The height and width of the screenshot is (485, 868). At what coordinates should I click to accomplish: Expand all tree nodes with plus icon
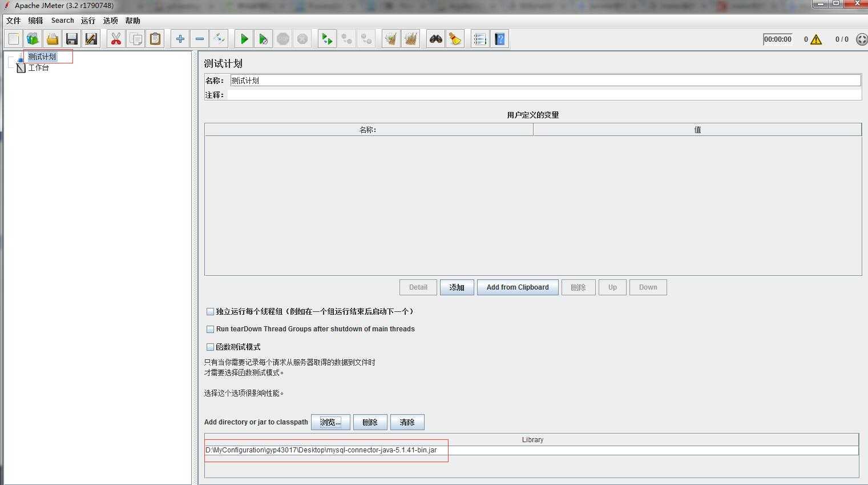180,39
